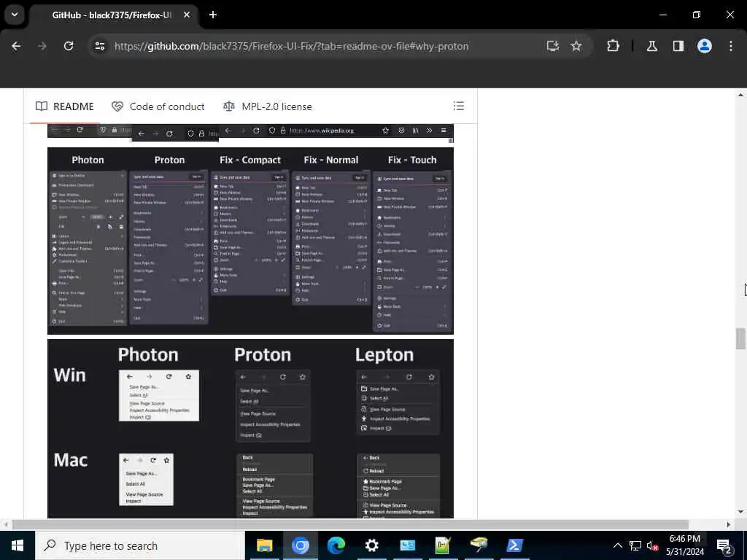Open the Chrome profile avatar
Image resolution: width=747 pixels, height=560 pixels.
704,46
